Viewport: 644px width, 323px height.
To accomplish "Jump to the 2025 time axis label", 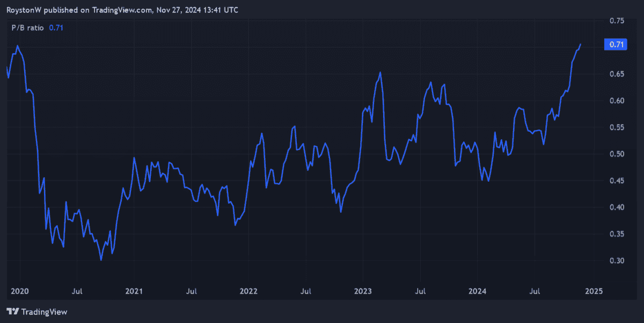I will point(594,291).
